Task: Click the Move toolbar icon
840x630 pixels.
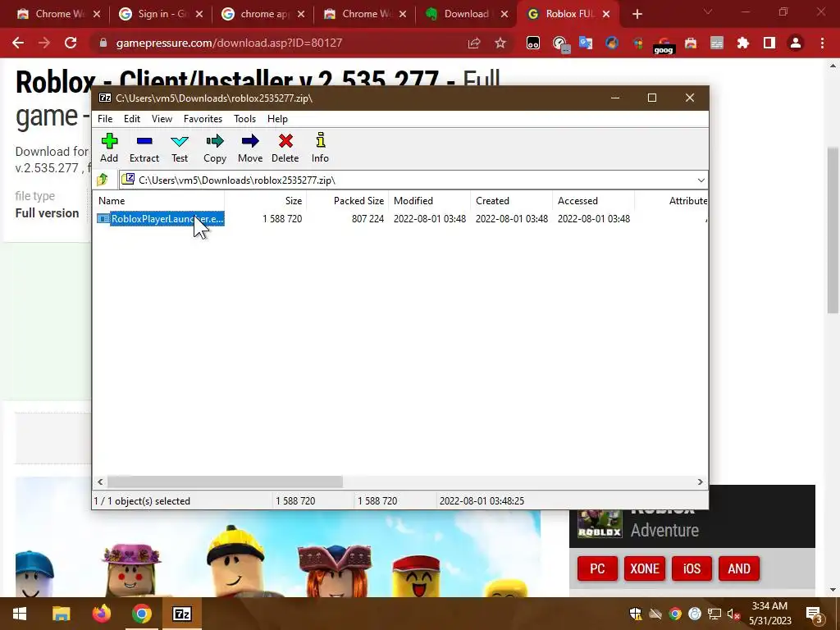Action: pyautogui.click(x=250, y=148)
